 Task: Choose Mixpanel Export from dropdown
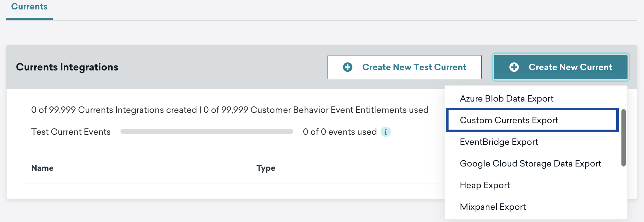coord(493,207)
